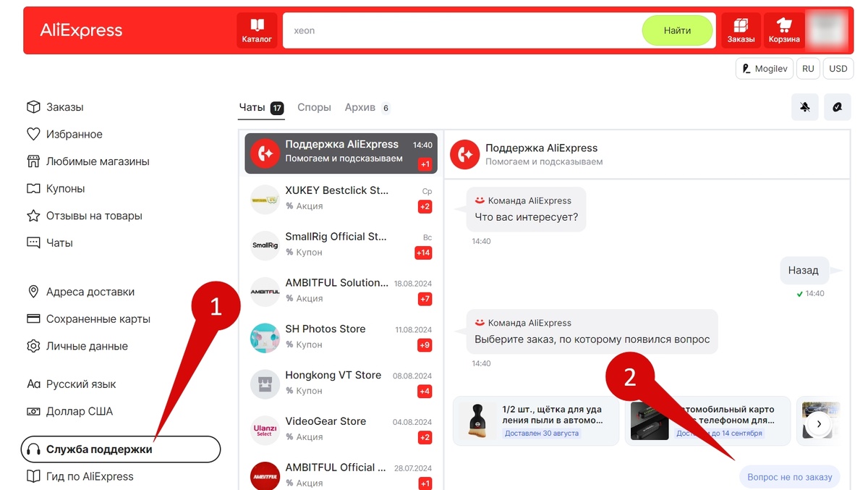868x490 pixels.
Task: Open the Каталог button in header
Action: [258, 31]
